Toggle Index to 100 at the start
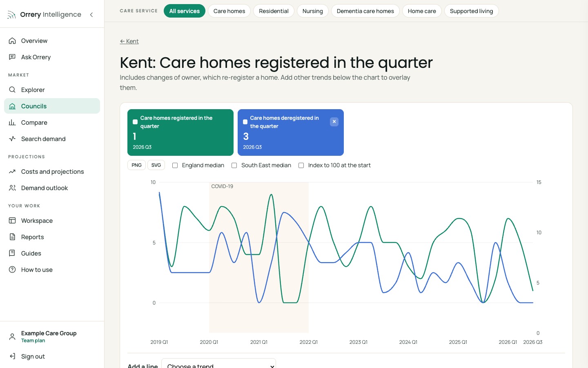This screenshot has width=588, height=368. point(301,165)
